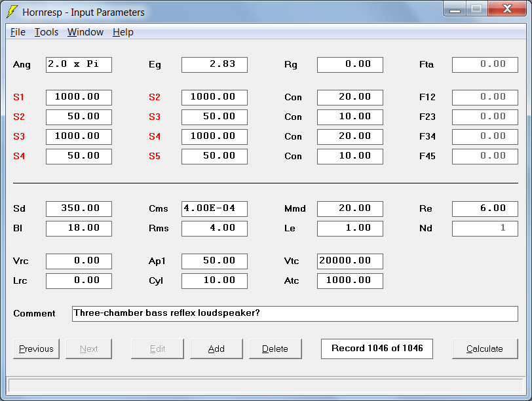Click the Rms input field
This screenshot has height=401, width=532.
tap(214, 229)
